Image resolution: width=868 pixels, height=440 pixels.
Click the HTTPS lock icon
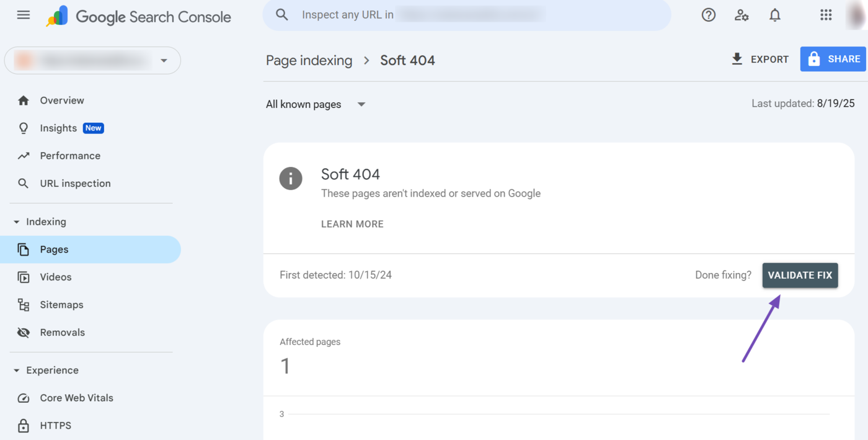click(x=24, y=426)
